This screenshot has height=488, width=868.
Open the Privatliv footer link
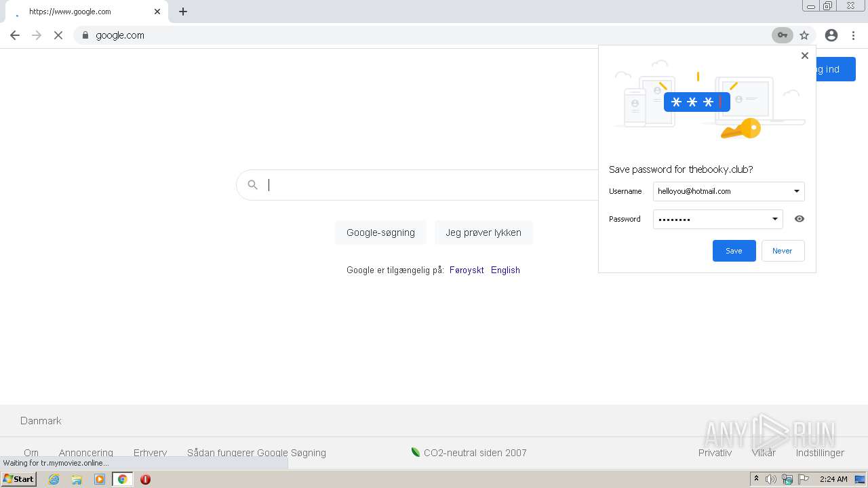[715, 453]
